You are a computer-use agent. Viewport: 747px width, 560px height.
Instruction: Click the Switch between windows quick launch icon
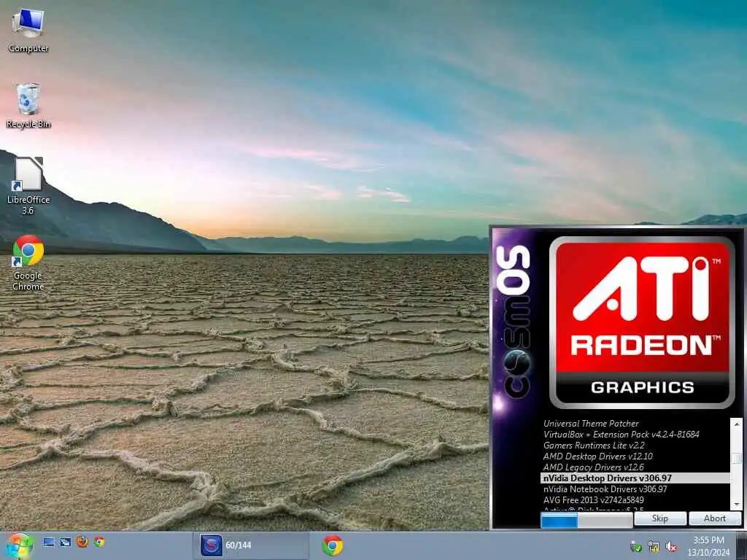coord(65,542)
